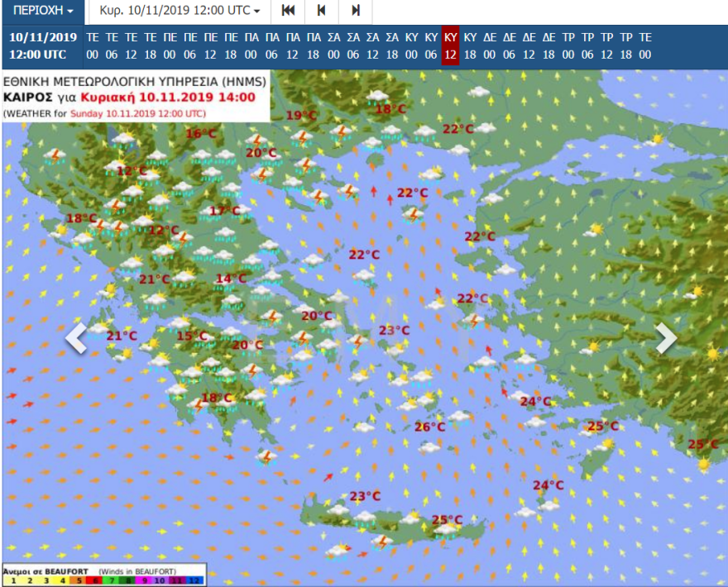Select the highlighted ΚΥ 12 time slot
The width and height of the screenshot is (728, 587).
tap(451, 46)
